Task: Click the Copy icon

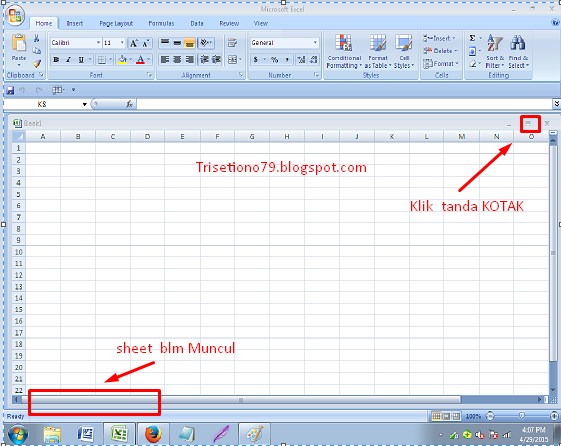Action: tap(36, 51)
